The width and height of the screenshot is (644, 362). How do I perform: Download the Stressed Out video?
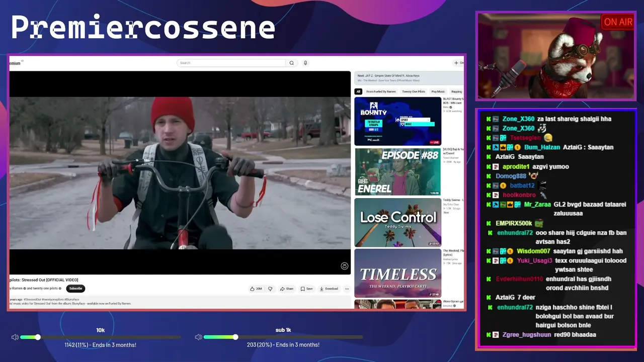coord(329,289)
